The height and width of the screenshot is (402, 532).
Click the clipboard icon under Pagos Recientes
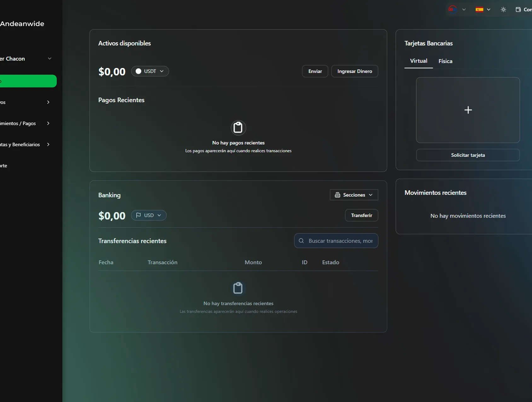[x=238, y=128]
